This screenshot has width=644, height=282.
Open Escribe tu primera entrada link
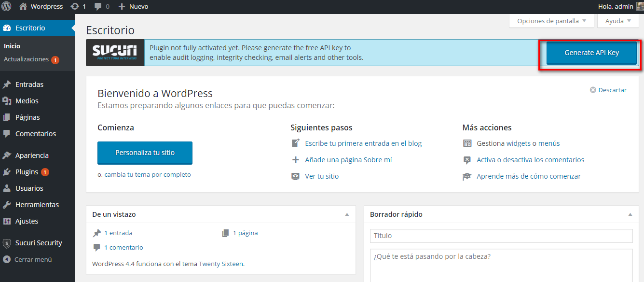(363, 143)
